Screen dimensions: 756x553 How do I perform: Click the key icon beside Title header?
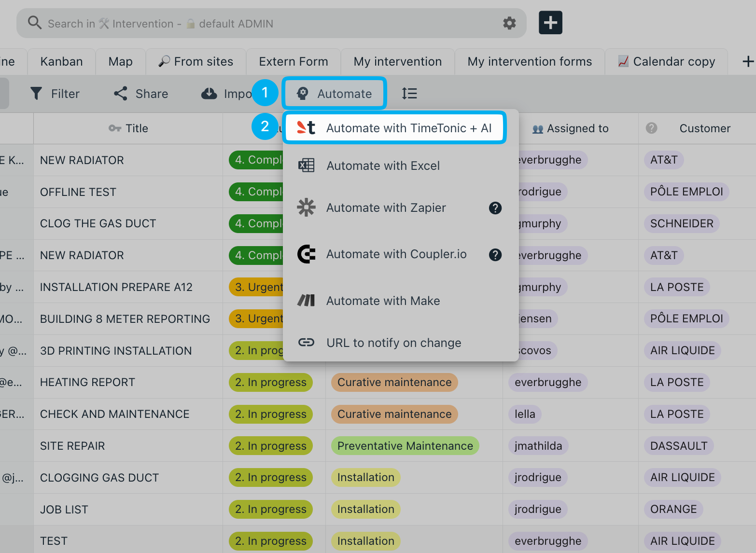point(115,128)
